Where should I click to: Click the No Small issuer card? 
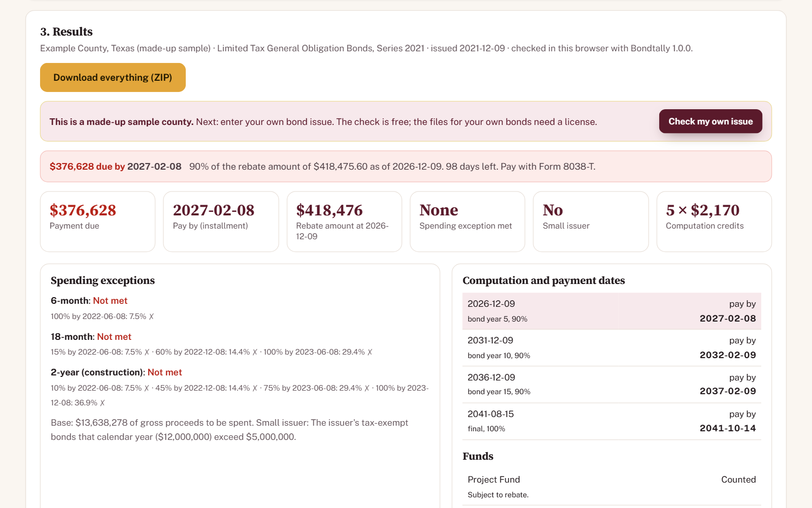[x=591, y=221]
